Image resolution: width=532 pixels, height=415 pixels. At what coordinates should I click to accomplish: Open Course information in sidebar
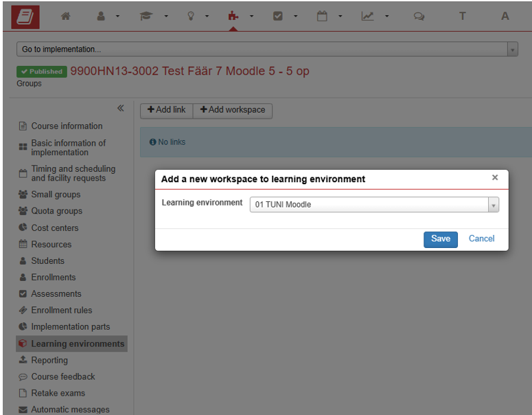coord(67,126)
